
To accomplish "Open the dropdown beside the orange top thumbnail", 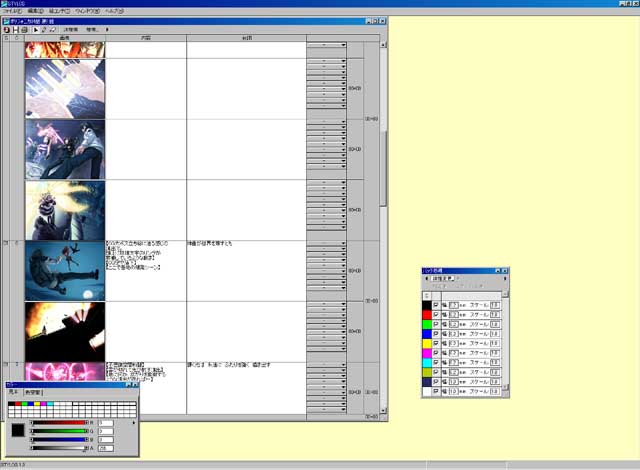I will click(327, 45).
